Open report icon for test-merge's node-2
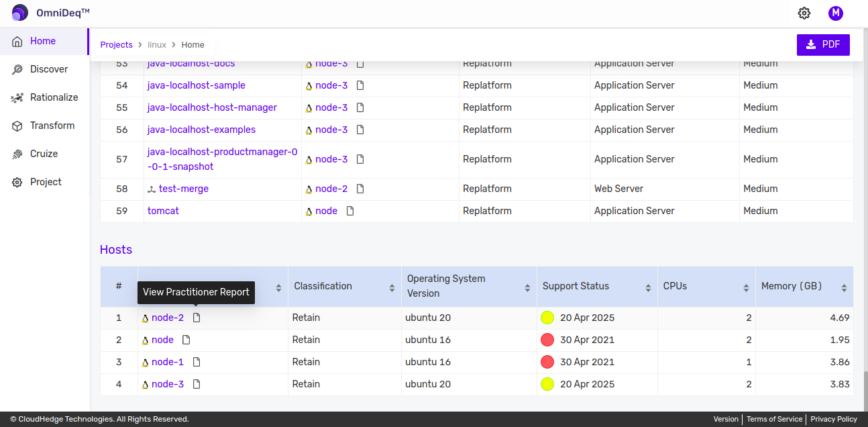Image resolution: width=868 pixels, height=427 pixels. pos(360,189)
